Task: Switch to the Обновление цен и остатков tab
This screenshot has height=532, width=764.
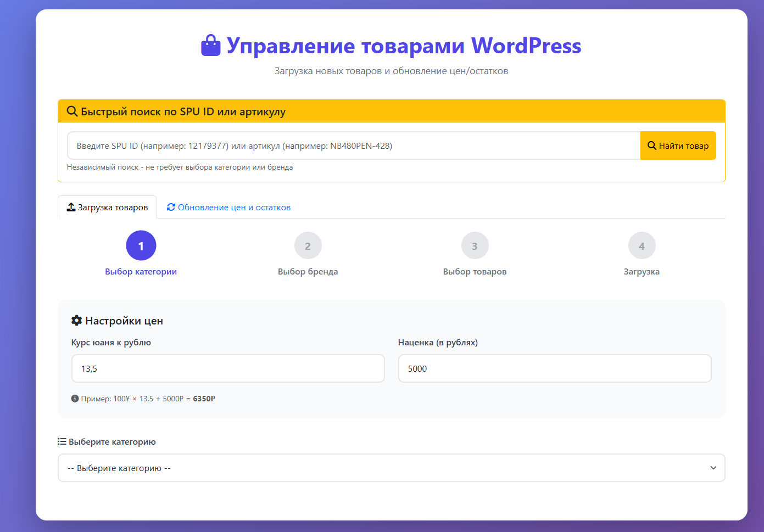Action: 228,207
